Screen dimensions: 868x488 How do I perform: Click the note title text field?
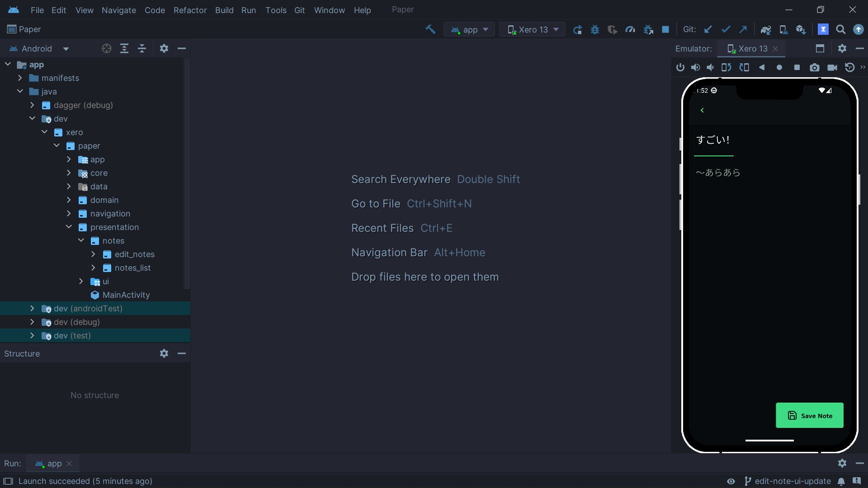[713, 140]
